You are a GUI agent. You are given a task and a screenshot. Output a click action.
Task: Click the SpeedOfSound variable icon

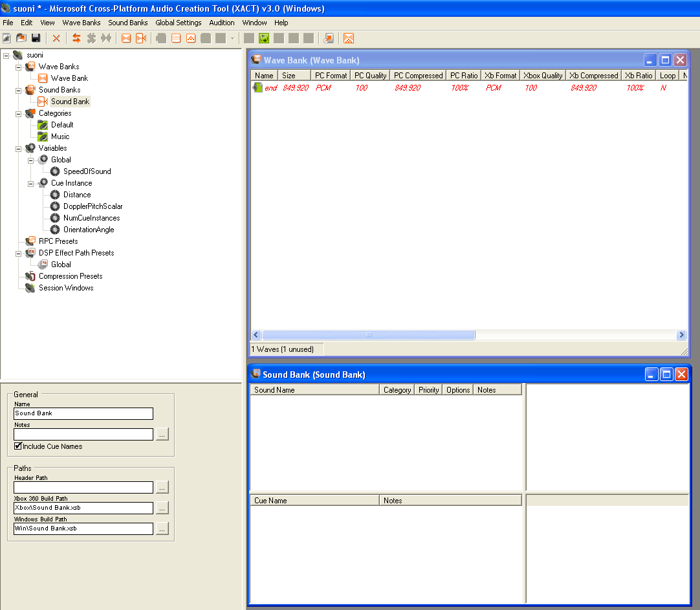click(x=55, y=171)
